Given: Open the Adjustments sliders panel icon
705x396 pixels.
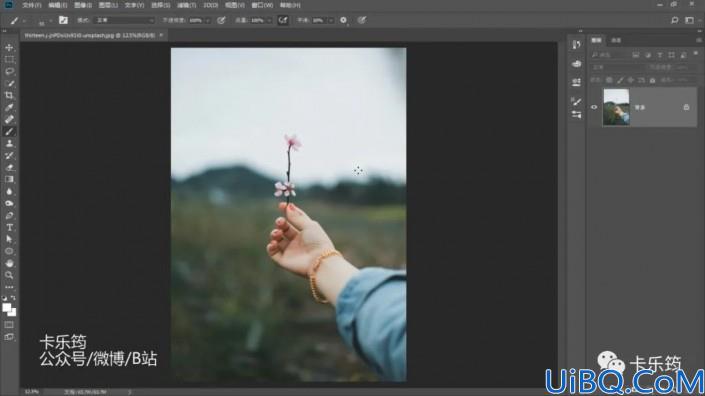Looking at the screenshot, I should pos(576,115).
